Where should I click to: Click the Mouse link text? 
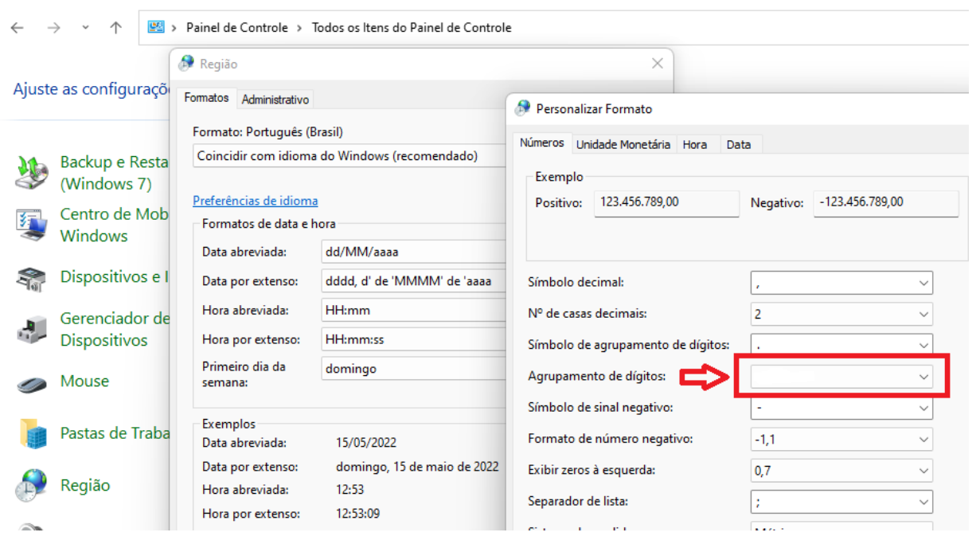[84, 382]
